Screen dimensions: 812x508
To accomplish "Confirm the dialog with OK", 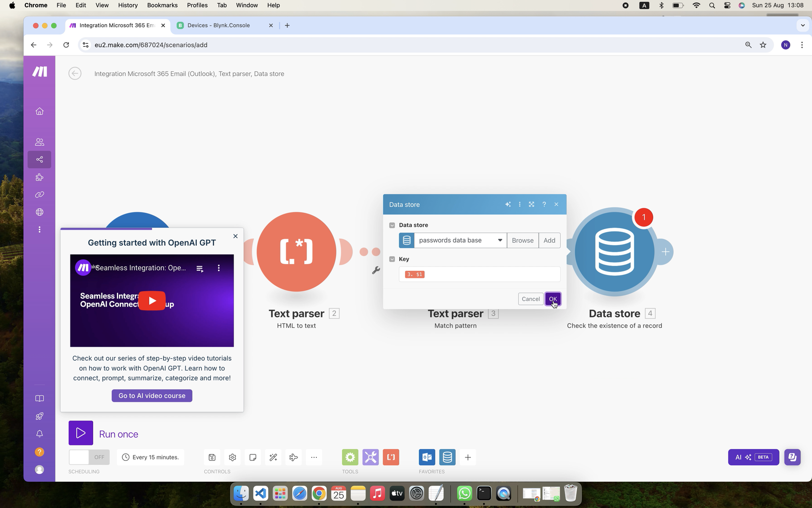I will tap(553, 299).
